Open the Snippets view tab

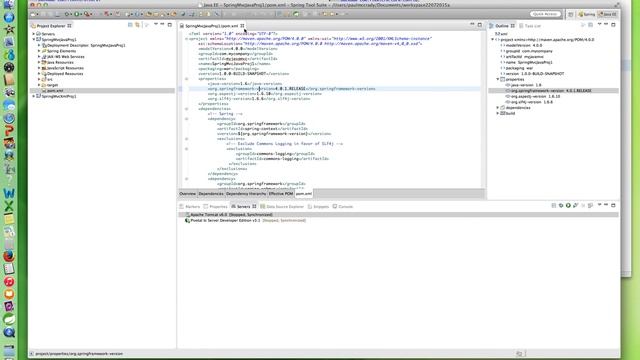click(318, 207)
